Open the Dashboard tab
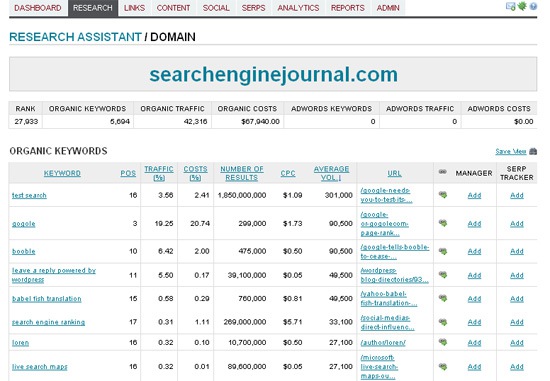This screenshot has height=381, width=550. pyautogui.click(x=38, y=8)
